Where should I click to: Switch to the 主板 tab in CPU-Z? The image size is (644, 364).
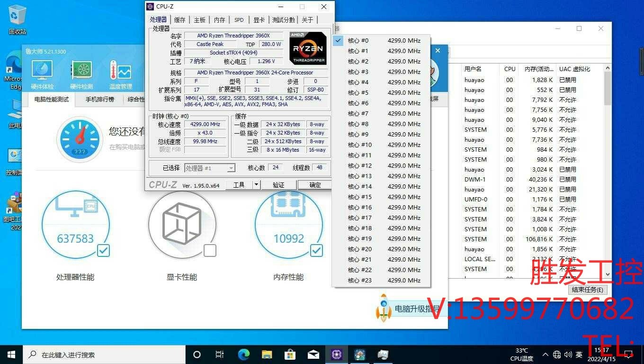click(199, 20)
